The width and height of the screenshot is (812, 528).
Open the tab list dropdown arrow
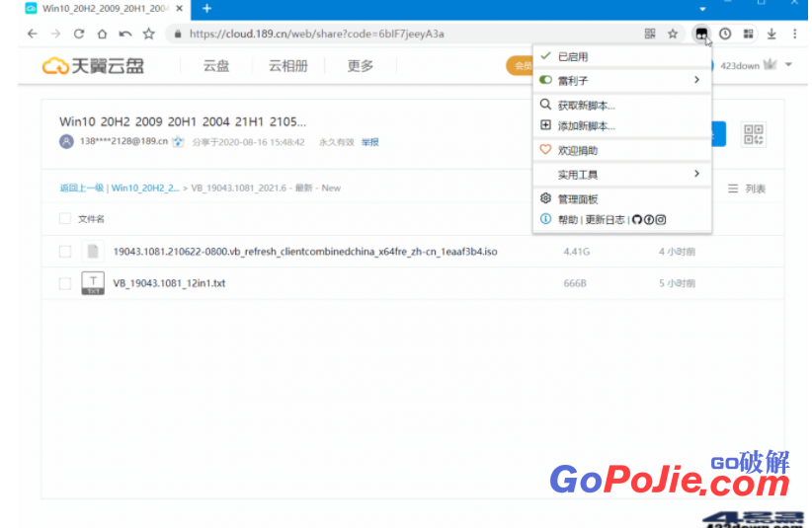pyautogui.click(x=702, y=9)
